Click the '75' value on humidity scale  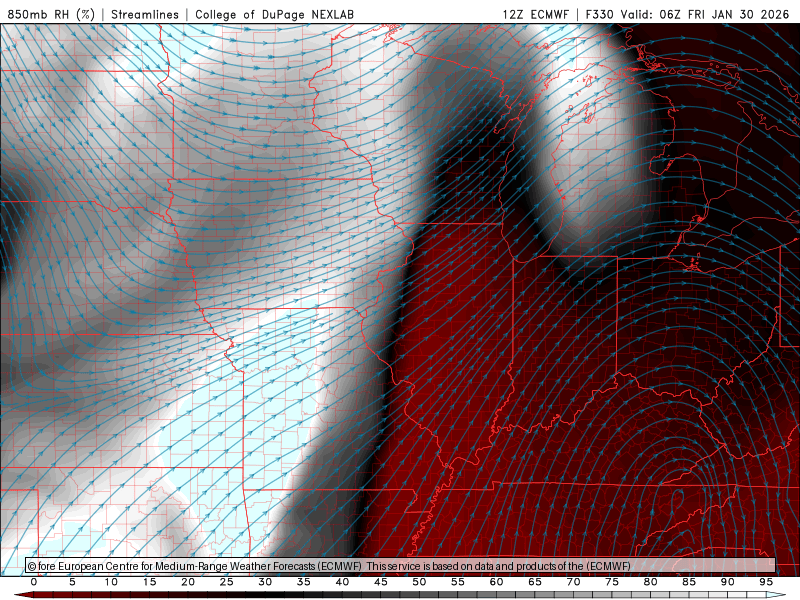click(x=612, y=582)
